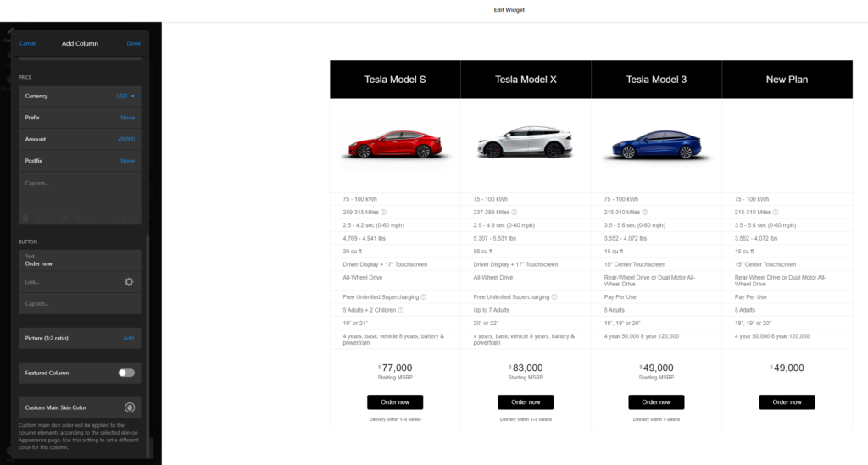Screen dimensions: 868x465
Task: Select the Tesla Model S column header
Action: [395, 80]
